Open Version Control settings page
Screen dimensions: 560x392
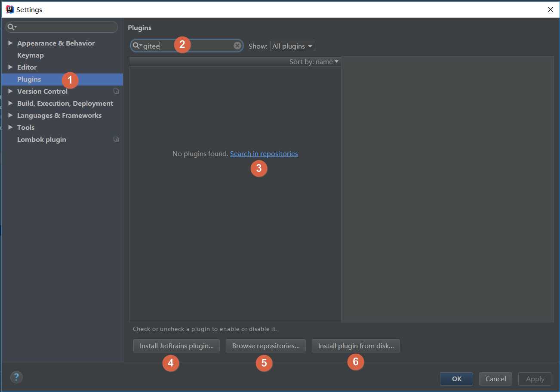(x=42, y=91)
